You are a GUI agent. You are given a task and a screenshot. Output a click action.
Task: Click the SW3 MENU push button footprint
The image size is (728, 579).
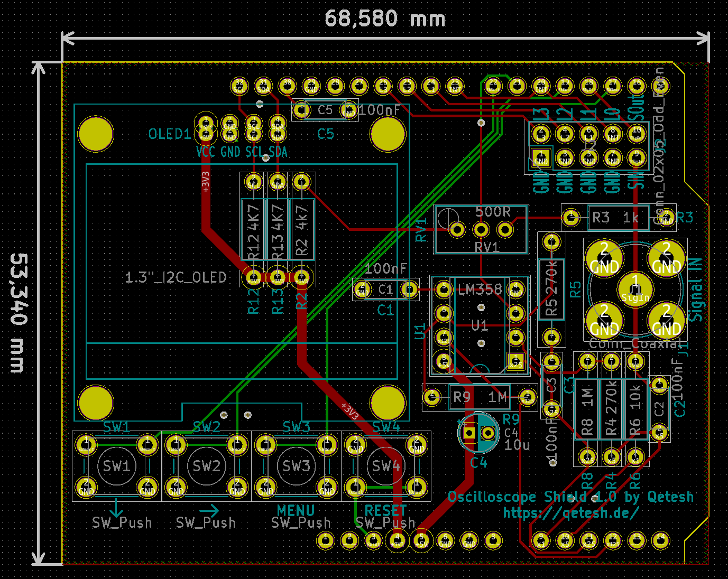coord(295,466)
